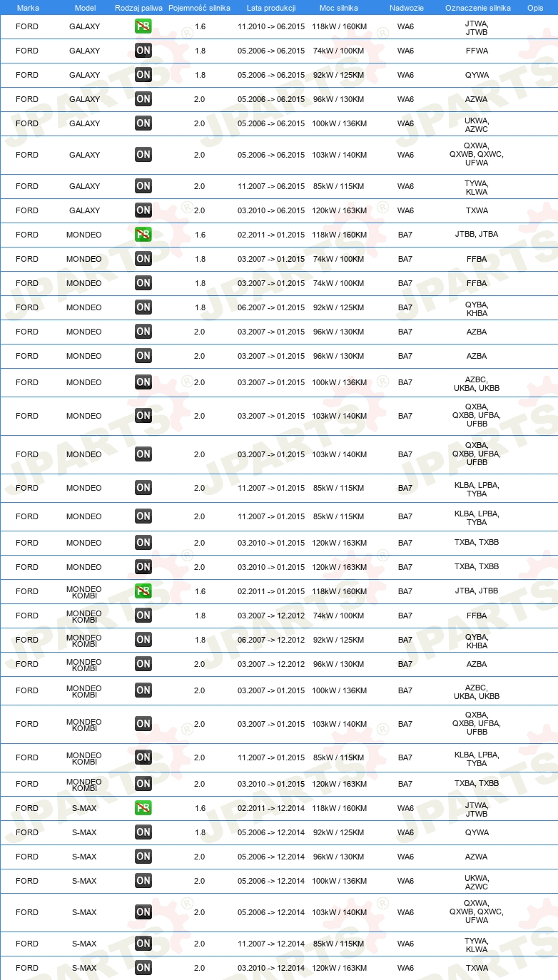The height and width of the screenshot is (980, 558).
Task: Click the ON icon for S-MAX QYWA row
Action: coord(143,832)
